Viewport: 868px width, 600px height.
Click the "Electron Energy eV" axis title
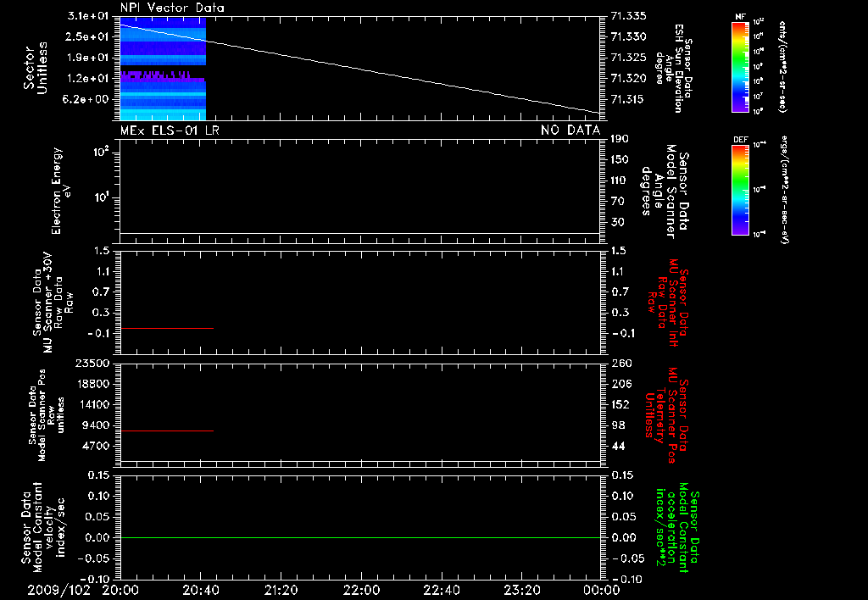coord(61,191)
